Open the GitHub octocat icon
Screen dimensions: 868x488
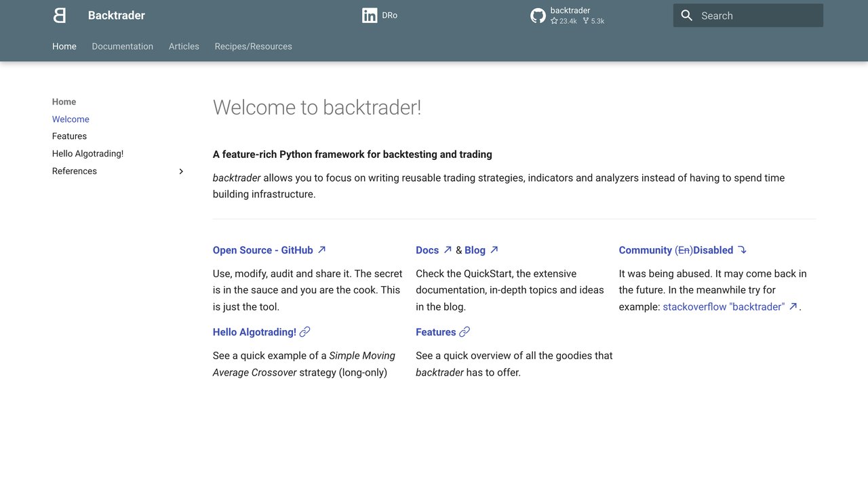[x=538, y=16]
